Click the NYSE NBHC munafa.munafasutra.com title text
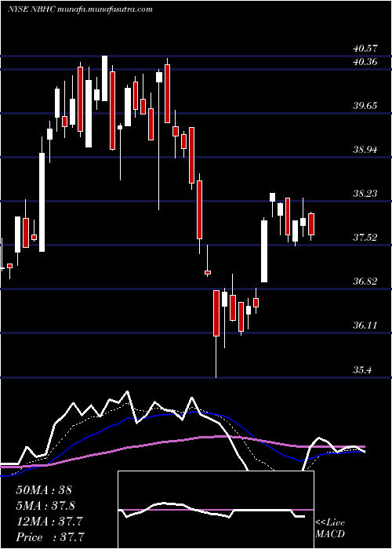392x549 pixels. click(x=80, y=9)
